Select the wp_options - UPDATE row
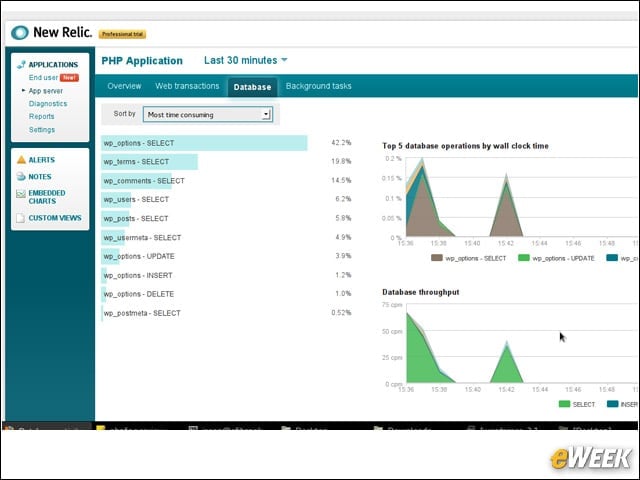Image resolution: width=640 pixels, height=480 pixels. 226,256
